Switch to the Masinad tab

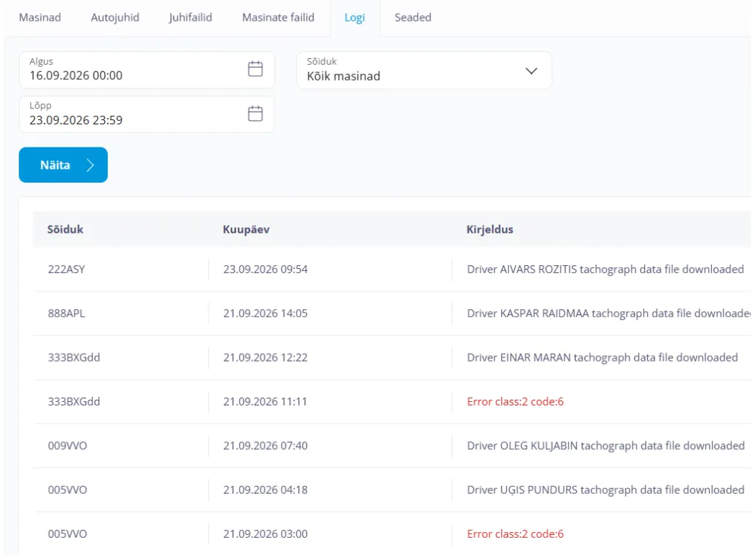click(x=40, y=17)
